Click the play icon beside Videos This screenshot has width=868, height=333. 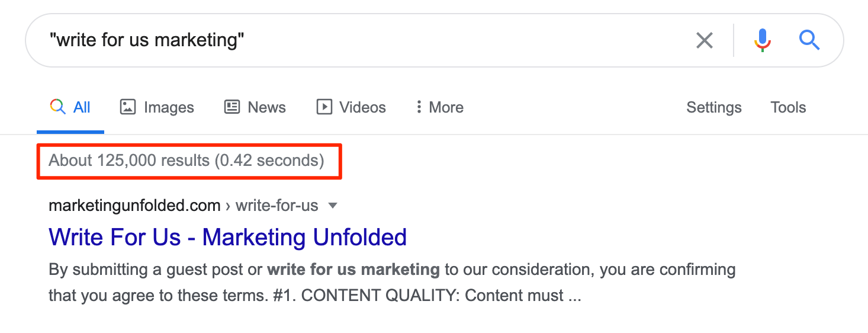click(x=324, y=107)
